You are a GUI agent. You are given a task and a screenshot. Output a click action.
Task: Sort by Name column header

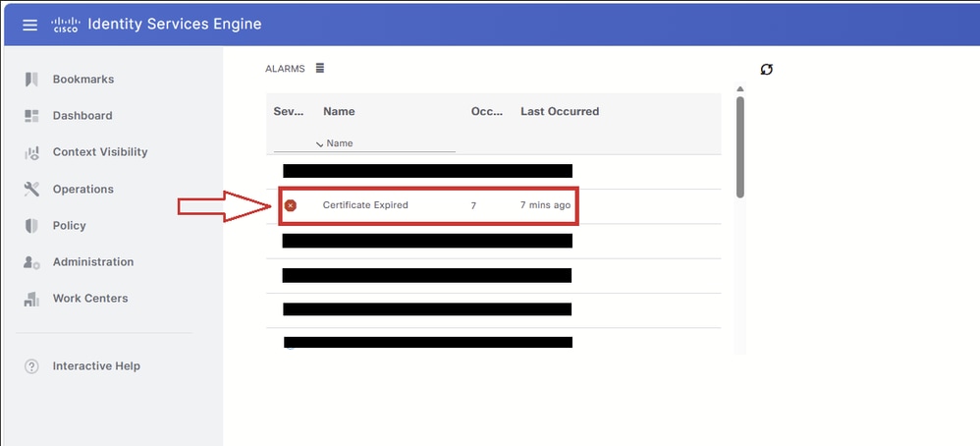(339, 111)
